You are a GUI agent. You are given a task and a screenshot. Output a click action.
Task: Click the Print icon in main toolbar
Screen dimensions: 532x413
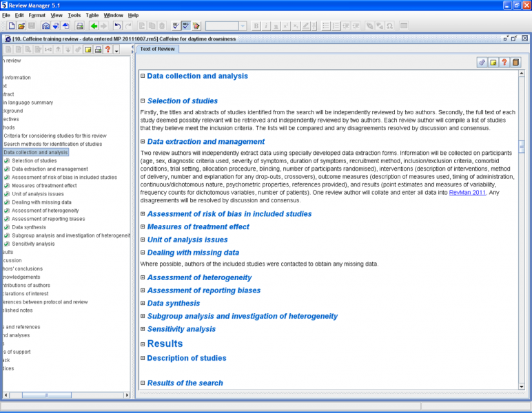pos(80,26)
